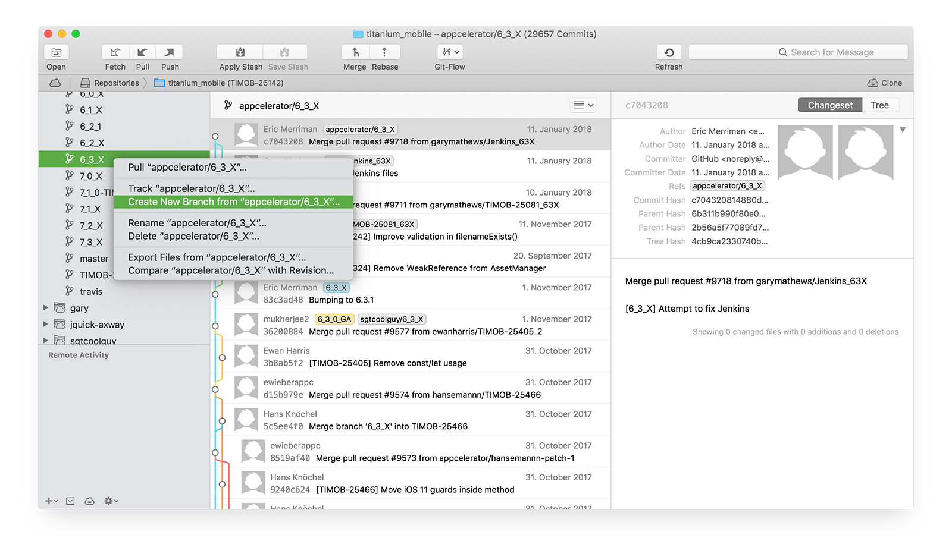This screenshot has width=952, height=560.
Task: Click the Fetch toolbar icon
Action: pos(115,52)
